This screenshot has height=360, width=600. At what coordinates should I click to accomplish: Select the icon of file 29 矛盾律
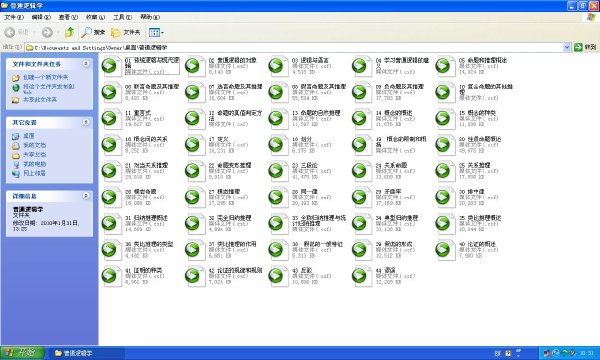pos(361,197)
